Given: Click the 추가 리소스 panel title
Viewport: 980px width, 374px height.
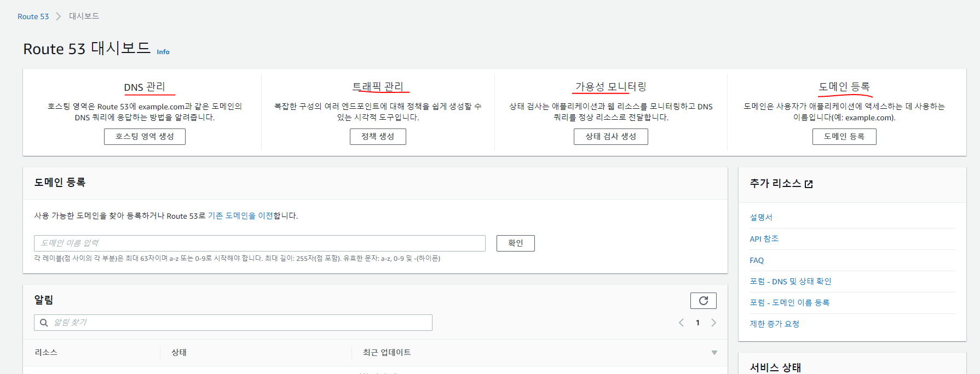Looking at the screenshot, I should coord(775,184).
